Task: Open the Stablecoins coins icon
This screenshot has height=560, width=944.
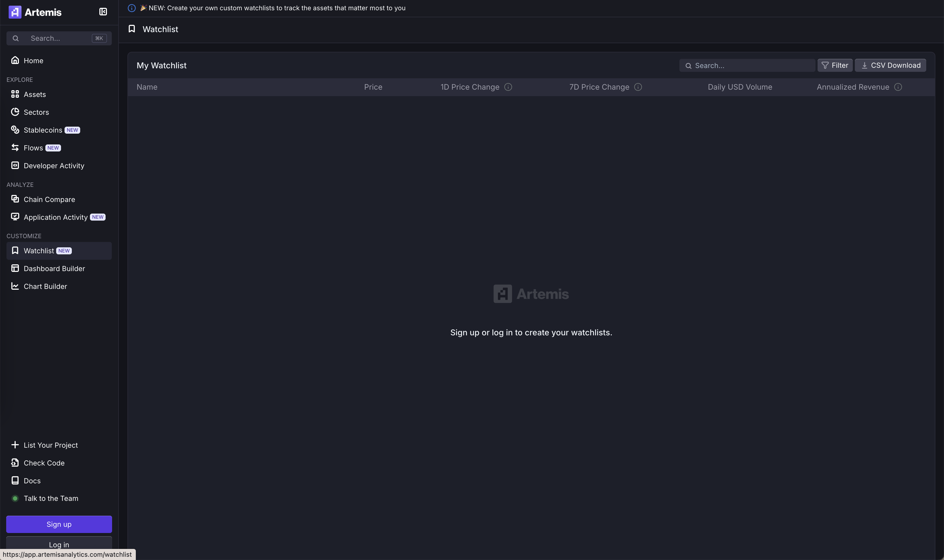Action: pyautogui.click(x=15, y=130)
